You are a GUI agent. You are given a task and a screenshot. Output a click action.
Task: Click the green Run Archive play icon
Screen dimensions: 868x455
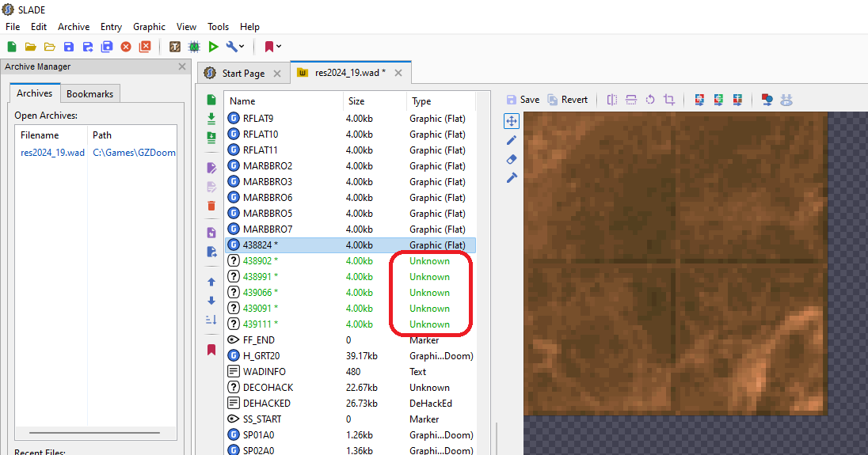click(x=213, y=47)
